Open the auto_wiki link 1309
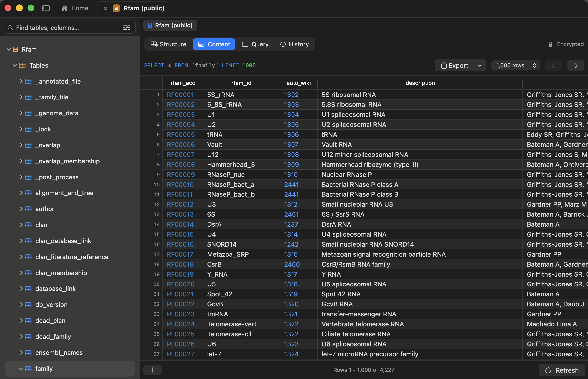This screenshot has height=379, width=588. (x=291, y=165)
